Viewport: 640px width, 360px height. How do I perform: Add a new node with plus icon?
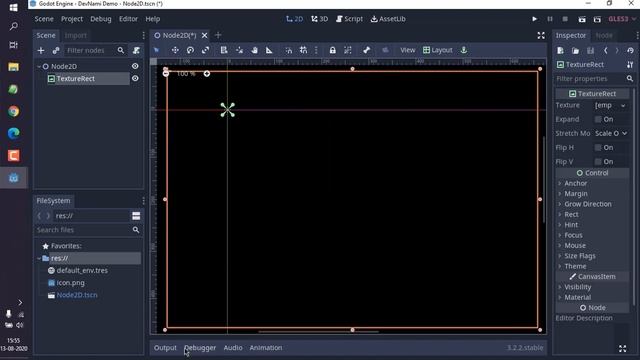click(x=41, y=50)
